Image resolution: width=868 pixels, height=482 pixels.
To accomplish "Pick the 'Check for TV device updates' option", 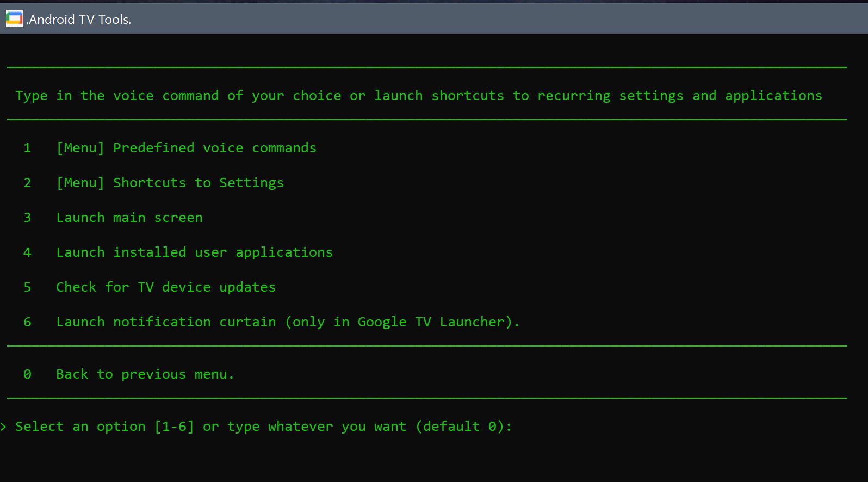I will pyautogui.click(x=166, y=287).
